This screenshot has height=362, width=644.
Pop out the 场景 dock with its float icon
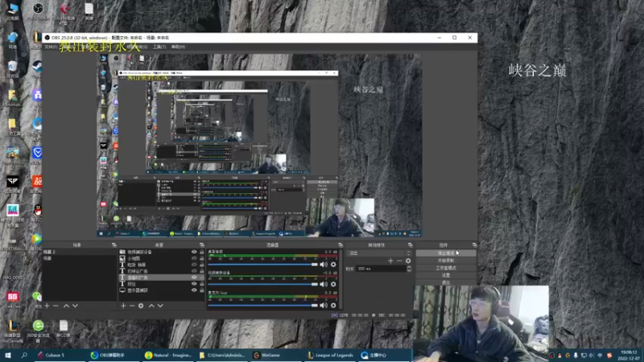[114, 245]
